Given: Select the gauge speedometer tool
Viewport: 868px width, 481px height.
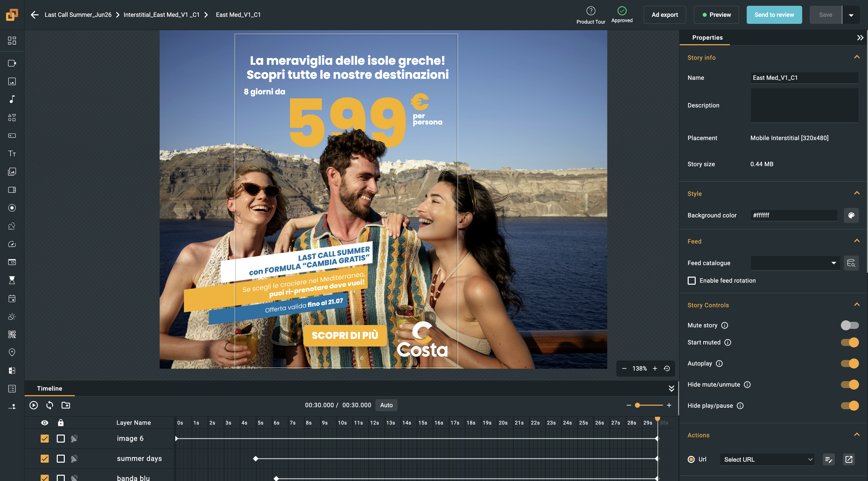Looking at the screenshot, I should click(x=12, y=244).
